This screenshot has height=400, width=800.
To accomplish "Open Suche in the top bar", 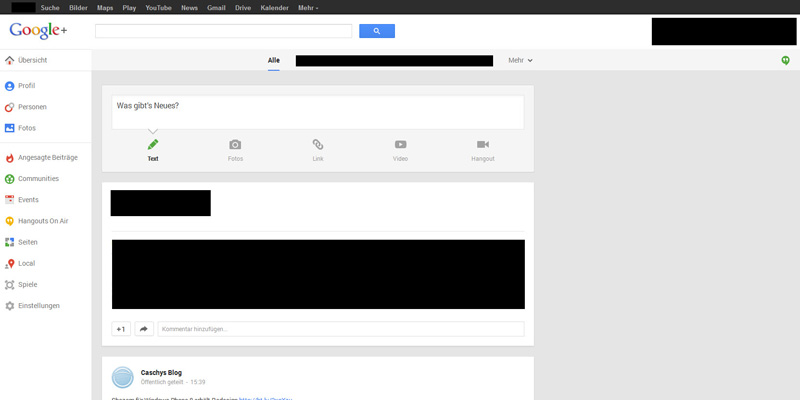I will tap(50, 8).
